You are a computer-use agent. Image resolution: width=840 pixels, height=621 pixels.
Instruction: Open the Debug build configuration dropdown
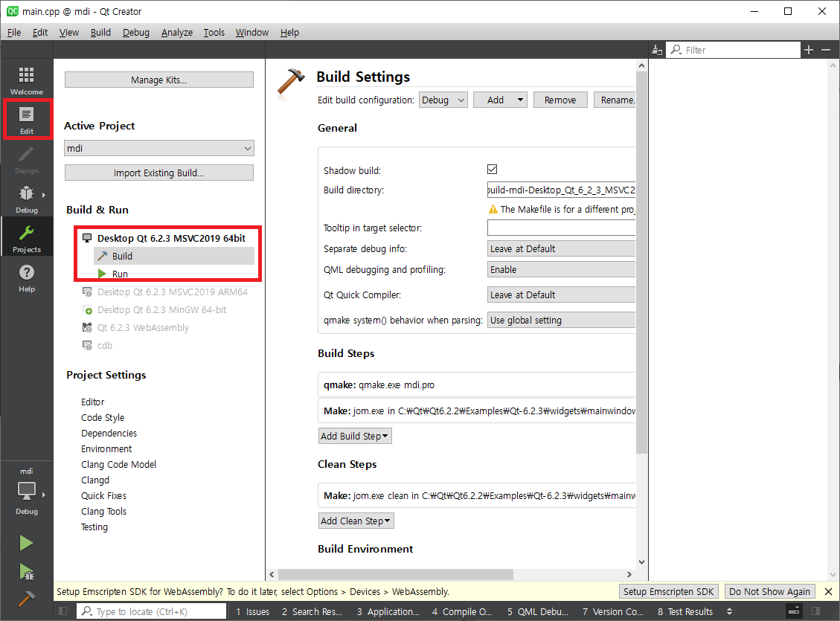(x=443, y=100)
